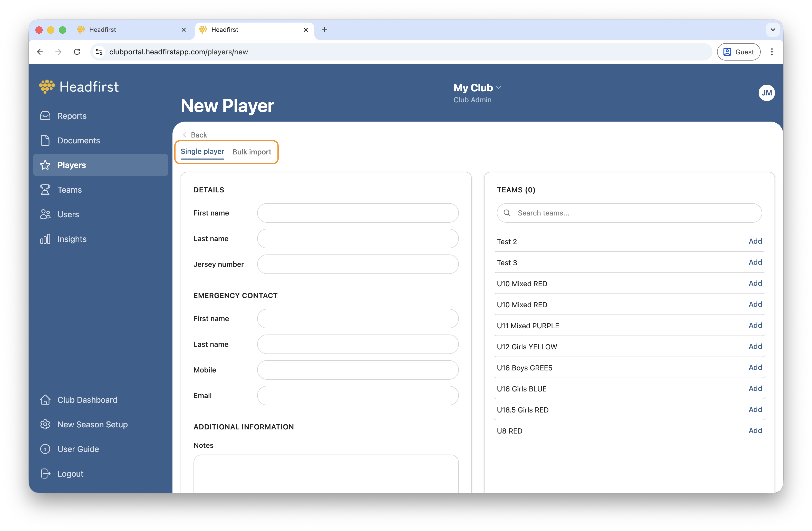Add the U12 Girls YELLOW team

[x=755, y=346]
